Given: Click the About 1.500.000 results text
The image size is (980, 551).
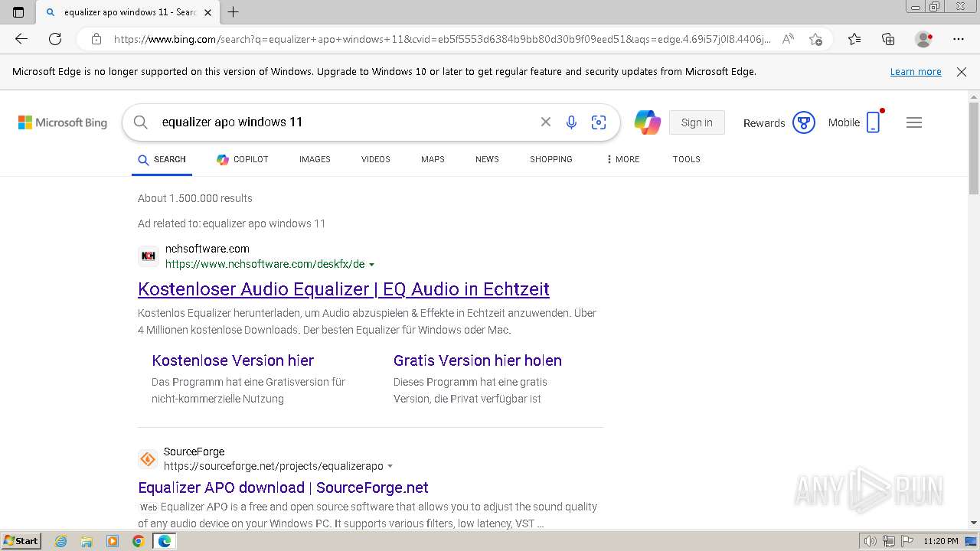Looking at the screenshot, I should (x=195, y=198).
